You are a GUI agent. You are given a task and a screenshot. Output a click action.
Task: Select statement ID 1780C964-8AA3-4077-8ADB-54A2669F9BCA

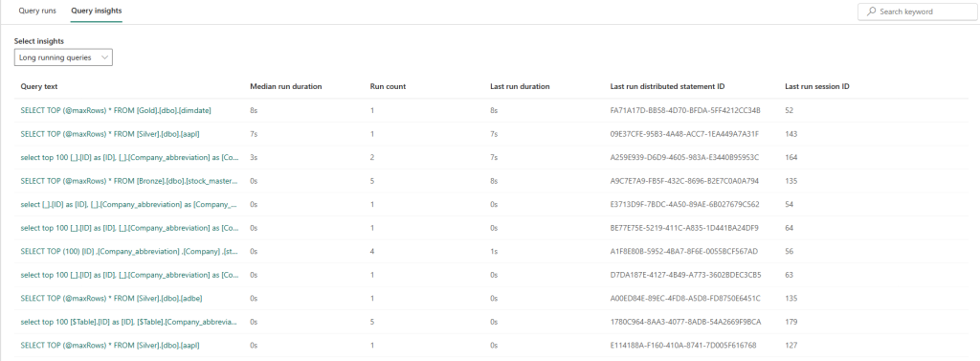(x=685, y=322)
